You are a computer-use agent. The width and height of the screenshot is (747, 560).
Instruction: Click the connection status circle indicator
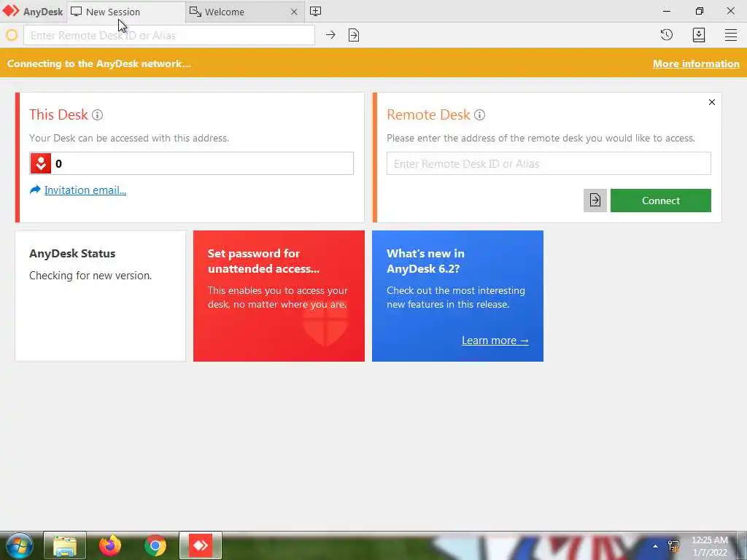(x=12, y=35)
